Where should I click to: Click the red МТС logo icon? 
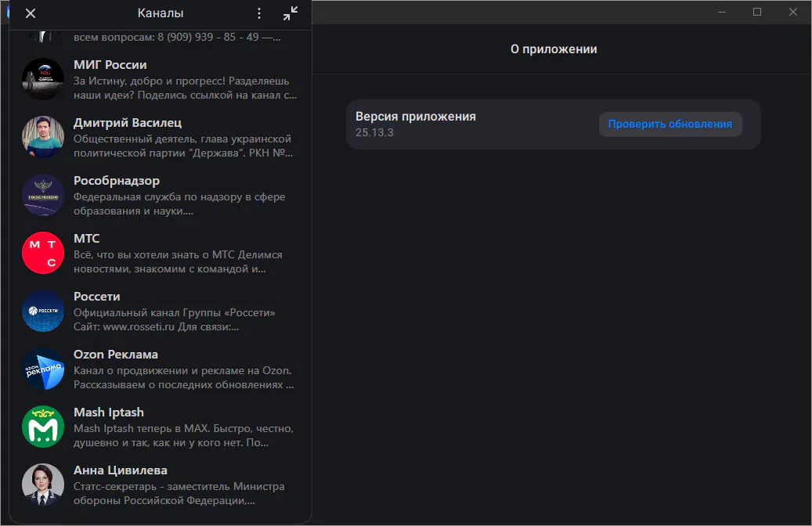(x=43, y=253)
